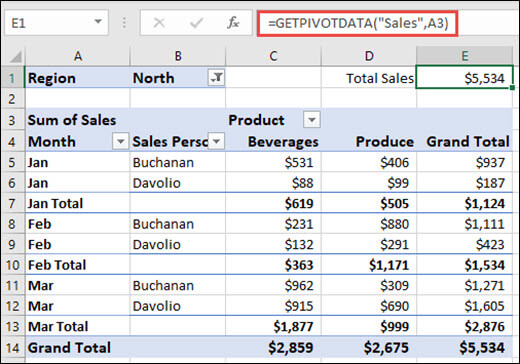This screenshot has width=520, height=364.
Task: Open the Month field filter dropdown
Action: (120, 141)
